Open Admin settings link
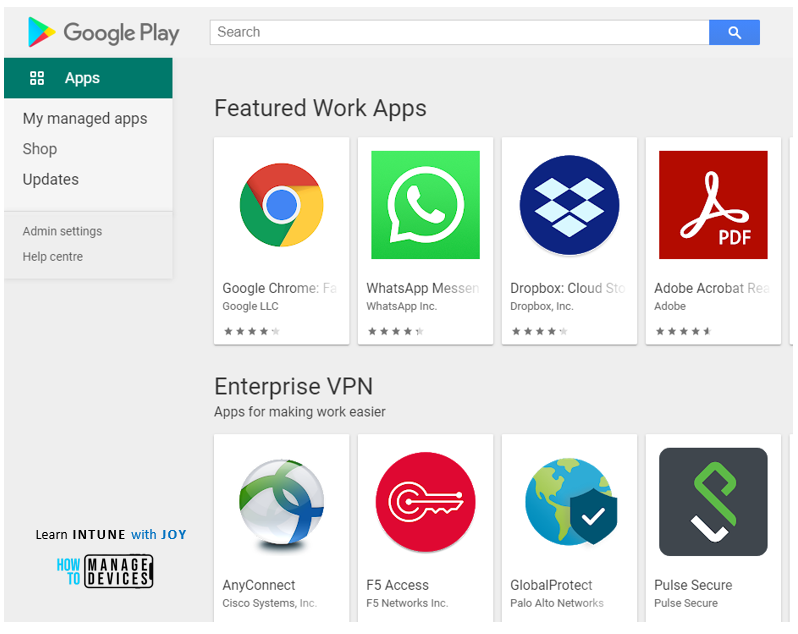This screenshot has height=634, width=798. point(62,232)
